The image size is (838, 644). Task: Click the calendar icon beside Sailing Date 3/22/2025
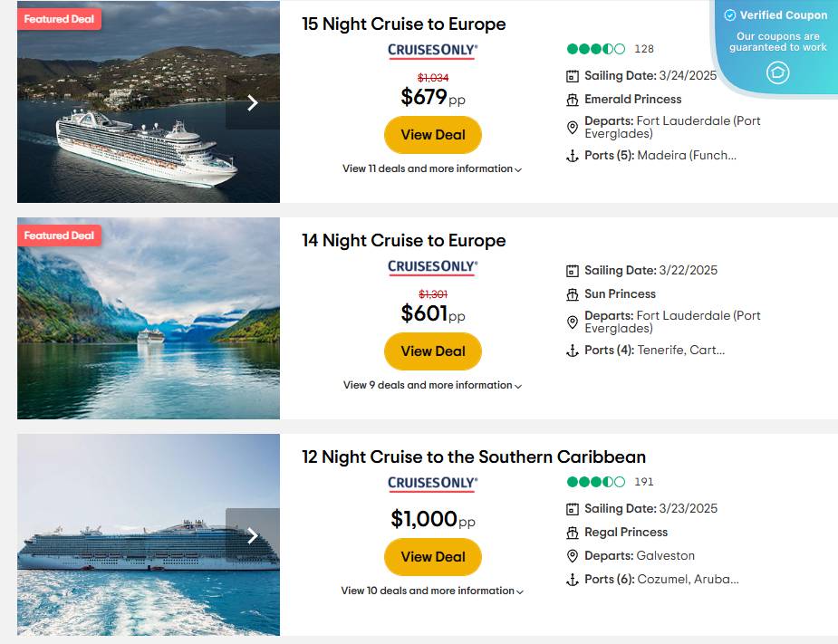[572, 270]
